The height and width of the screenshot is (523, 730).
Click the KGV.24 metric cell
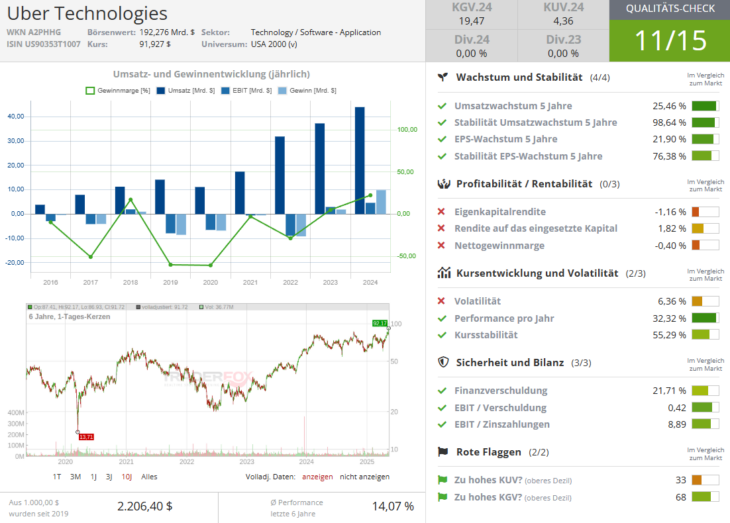coord(472,14)
